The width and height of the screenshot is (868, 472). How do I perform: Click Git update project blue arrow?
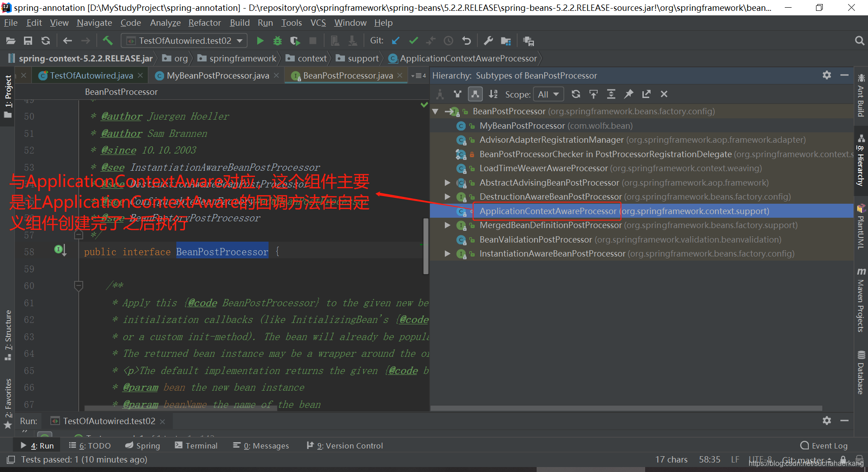coord(396,41)
